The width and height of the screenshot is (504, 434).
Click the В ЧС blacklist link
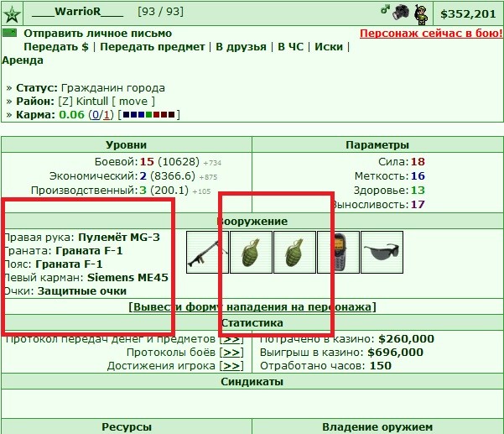click(x=290, y=47)
